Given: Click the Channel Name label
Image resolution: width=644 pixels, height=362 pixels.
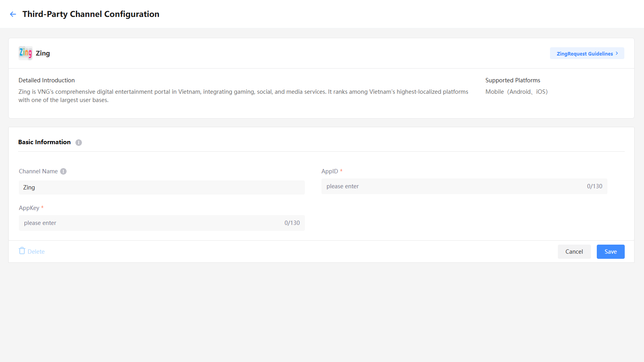Looking at the screenshot, I should 38,171.
